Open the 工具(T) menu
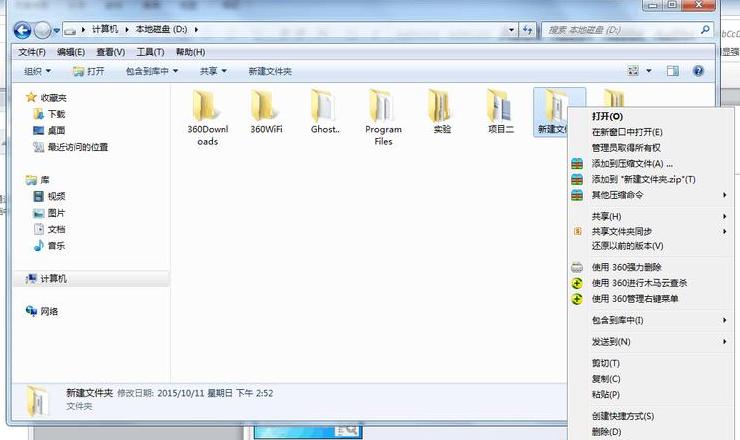The image size is (740, 440). (x=150, y=52)
